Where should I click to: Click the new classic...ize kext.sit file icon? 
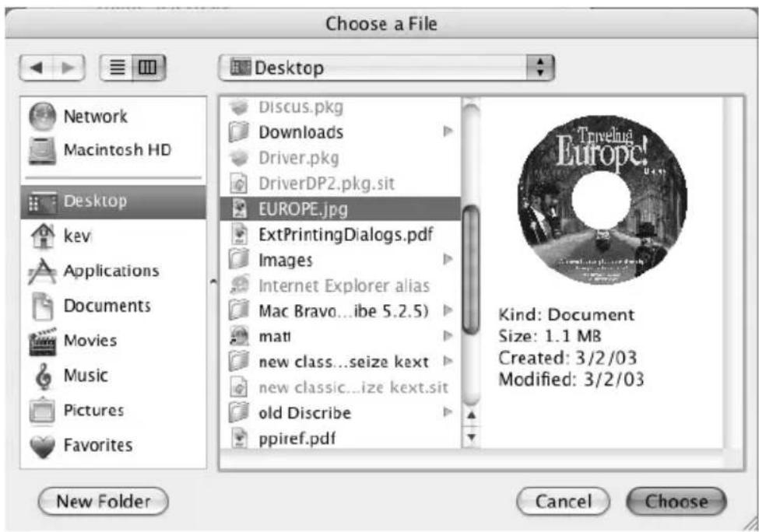coord(239,387)
